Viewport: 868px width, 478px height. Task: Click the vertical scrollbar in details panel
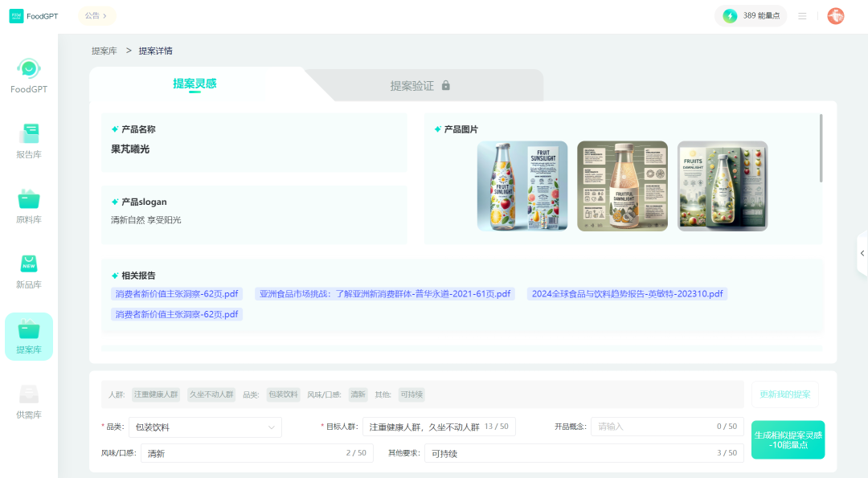[821, 148]
